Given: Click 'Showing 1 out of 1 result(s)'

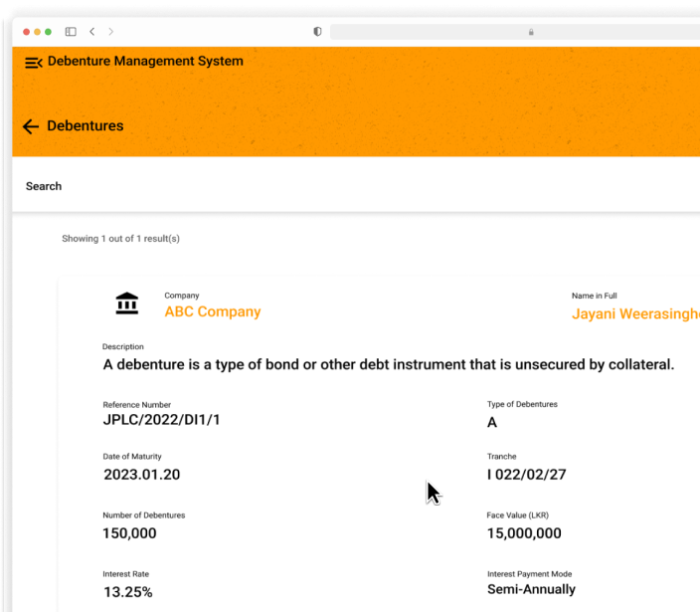Looking at the screenshot, I should (120, 239).
